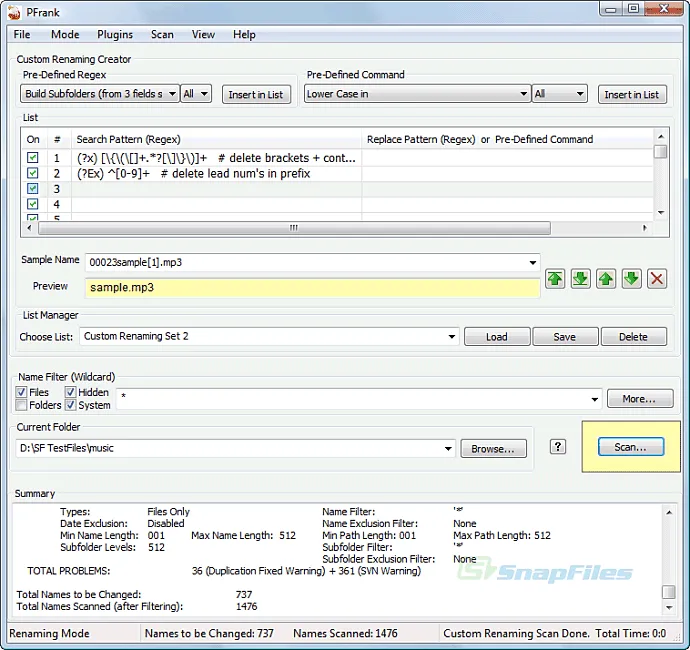The image size is (690, 650).
Task: Click the Browse... button
Action: click(493, 449)
